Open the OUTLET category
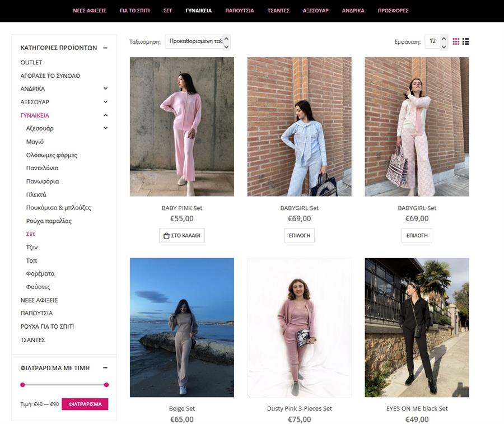Image resolution: width=504 pixels, height=424 pixels. point(31,62)
